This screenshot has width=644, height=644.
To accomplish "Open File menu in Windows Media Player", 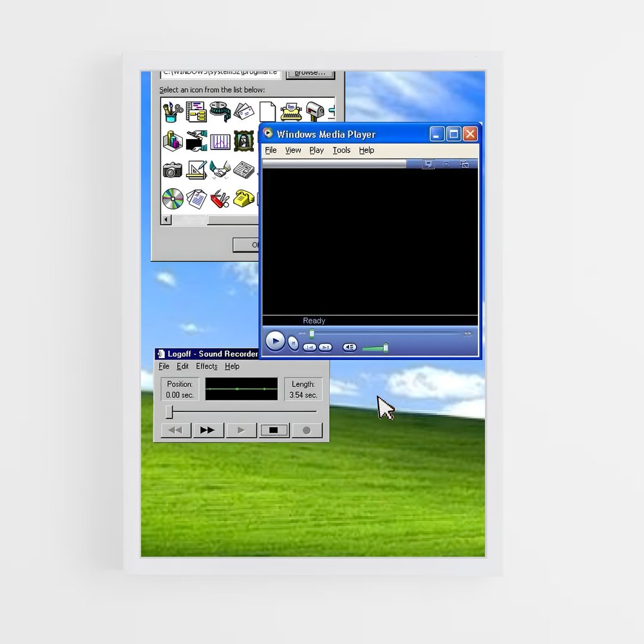I will 270,150.
